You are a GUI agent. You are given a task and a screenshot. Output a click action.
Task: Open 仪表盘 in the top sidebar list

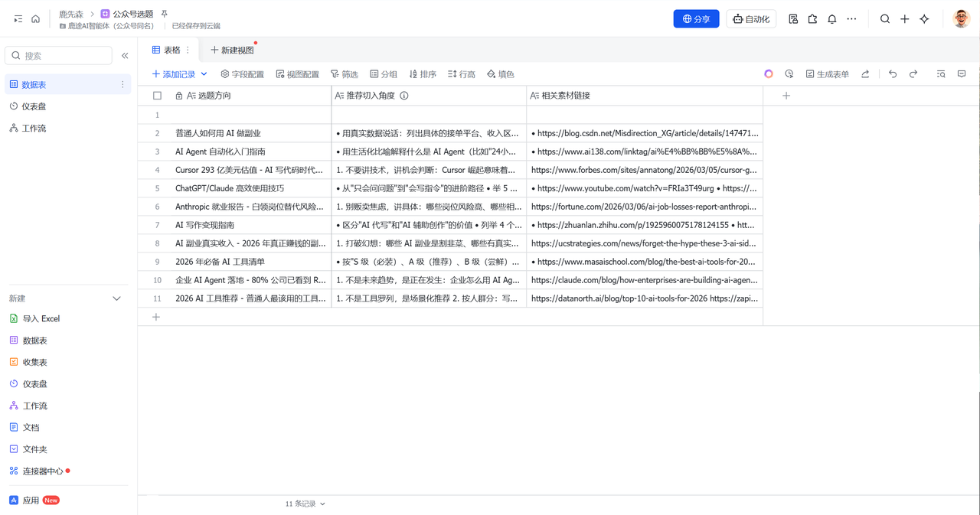click(x=67, y=106)
